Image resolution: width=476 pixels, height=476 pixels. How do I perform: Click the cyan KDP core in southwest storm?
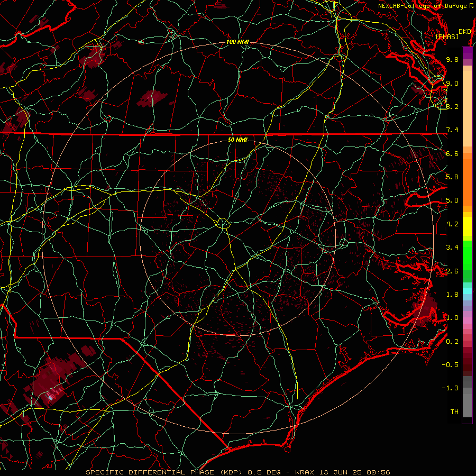pyautogui.click(x=50, y=397)
